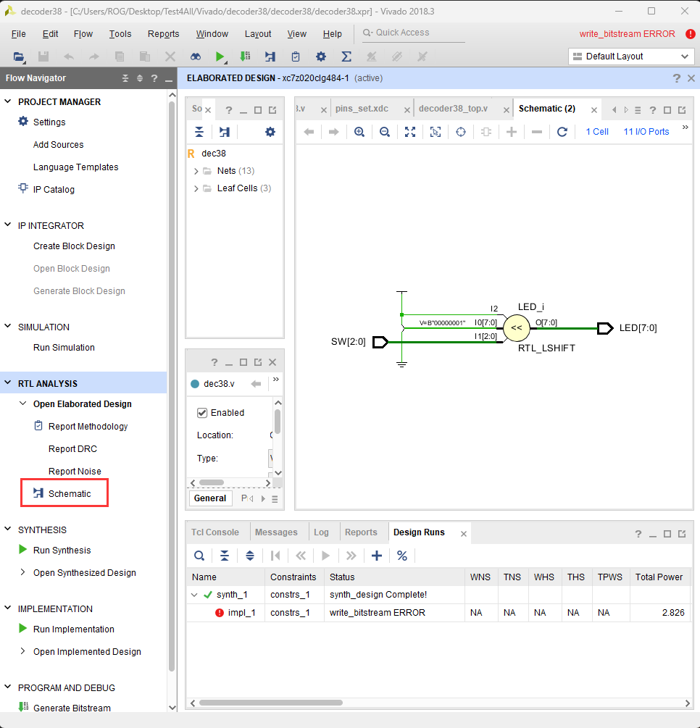The width and height of the screenshot is (700, 728).
Task: Click the percent icon in Design Runs
Action: tap(402, 556)
